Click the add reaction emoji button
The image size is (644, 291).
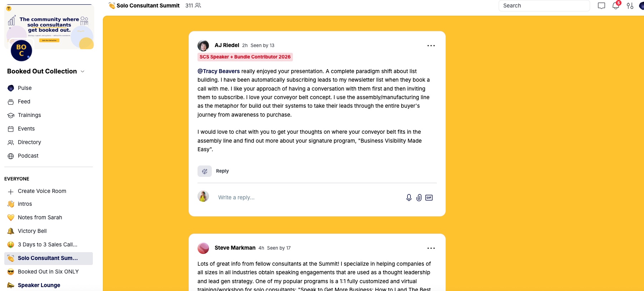click(x=205, y=171)
